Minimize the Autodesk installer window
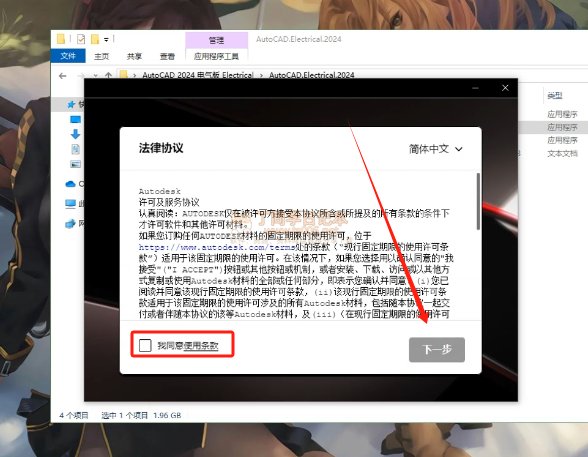Viewport: 588px width, 457px height. coord(476,88)
